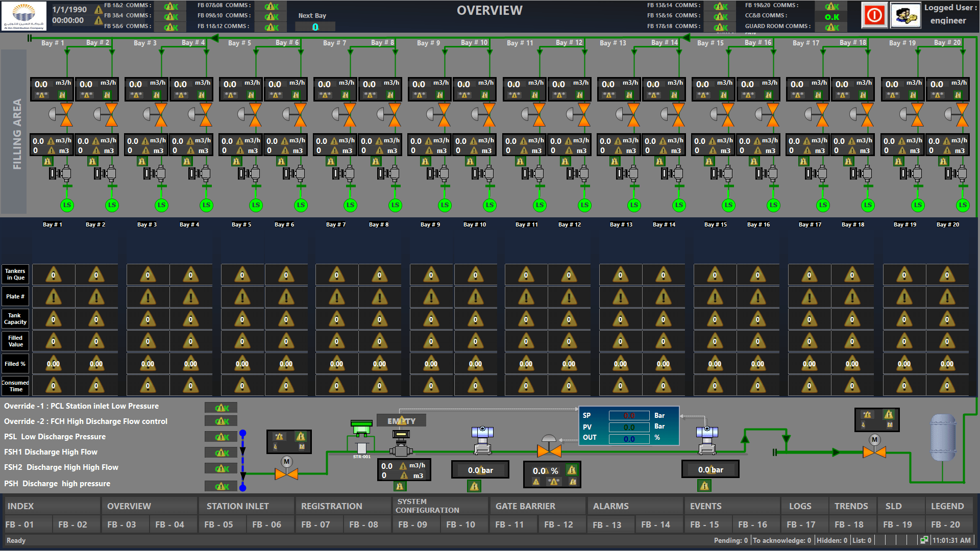This screenshot has height=551, width=980.
Task: Select the Bay # 1 control valve
Action: pos(66,114)
